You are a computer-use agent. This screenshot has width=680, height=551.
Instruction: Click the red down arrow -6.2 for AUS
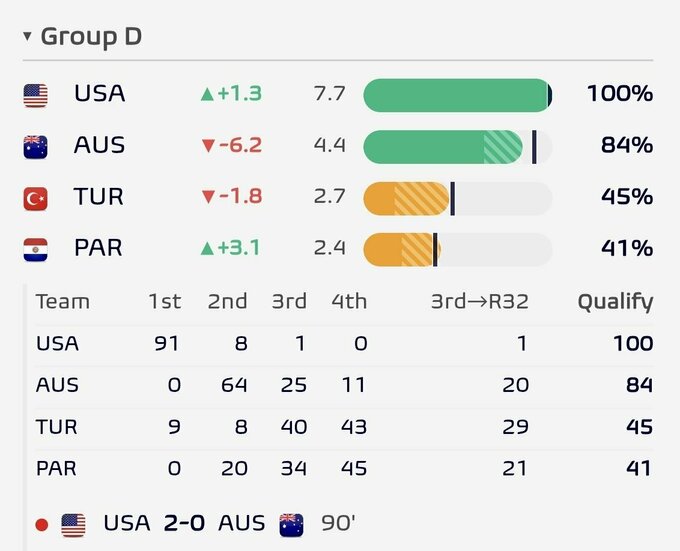click(231, 145)
